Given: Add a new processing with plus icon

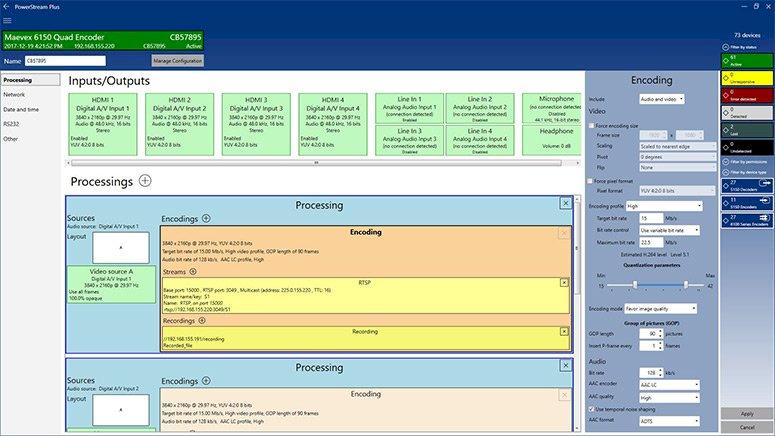Looking at the screenshot, I should (x=145, y=180).
